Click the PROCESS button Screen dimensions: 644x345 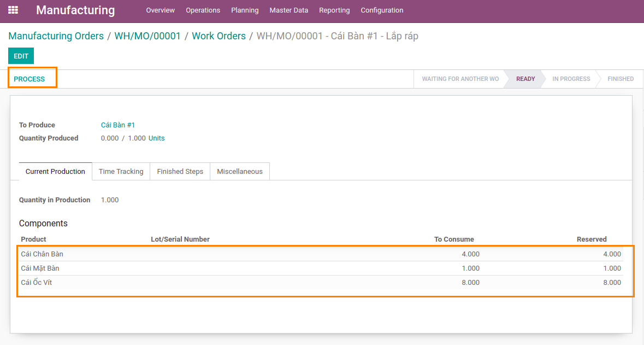29,79
